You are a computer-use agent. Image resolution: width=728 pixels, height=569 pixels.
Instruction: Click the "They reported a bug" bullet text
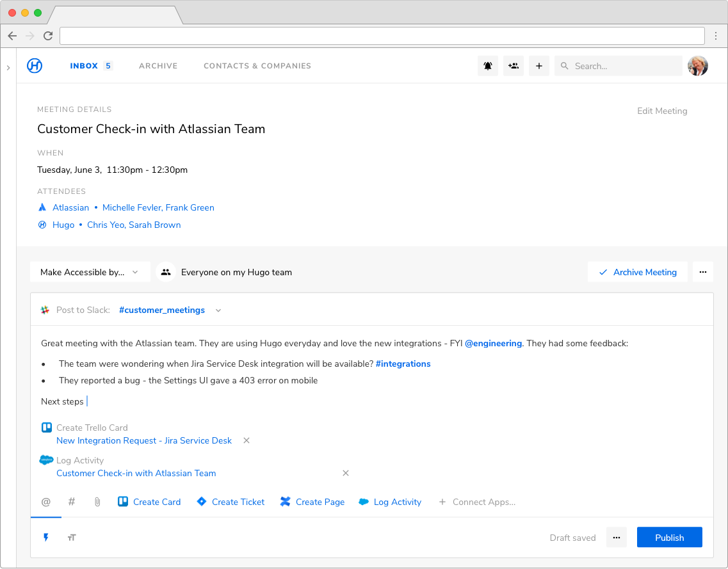[x=188, y=381]
